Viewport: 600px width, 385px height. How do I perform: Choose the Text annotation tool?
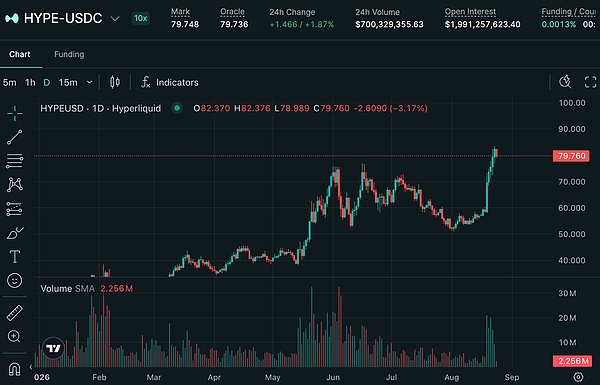click(15, 256)
